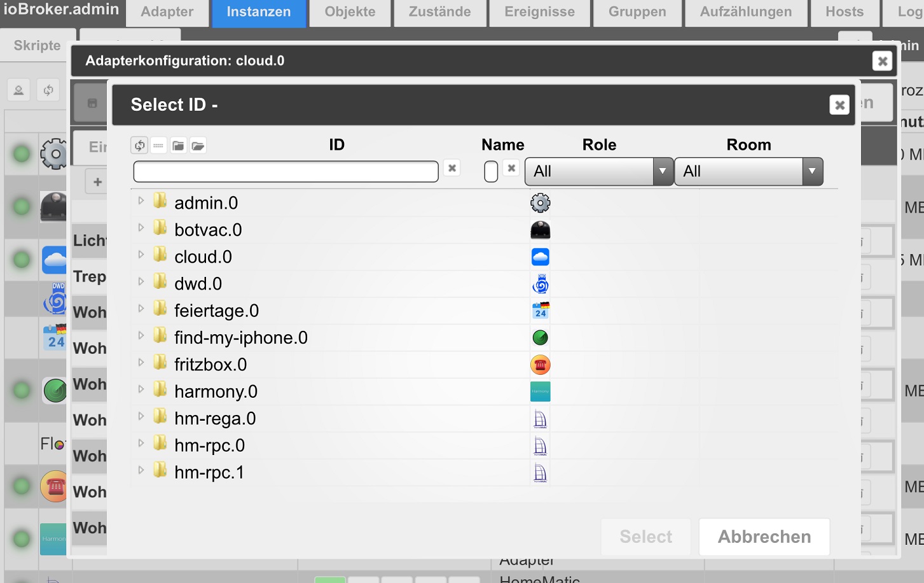
Task: Close the Adapterkonfiguration cloud.0 dialog
Action: pos(882,61)
